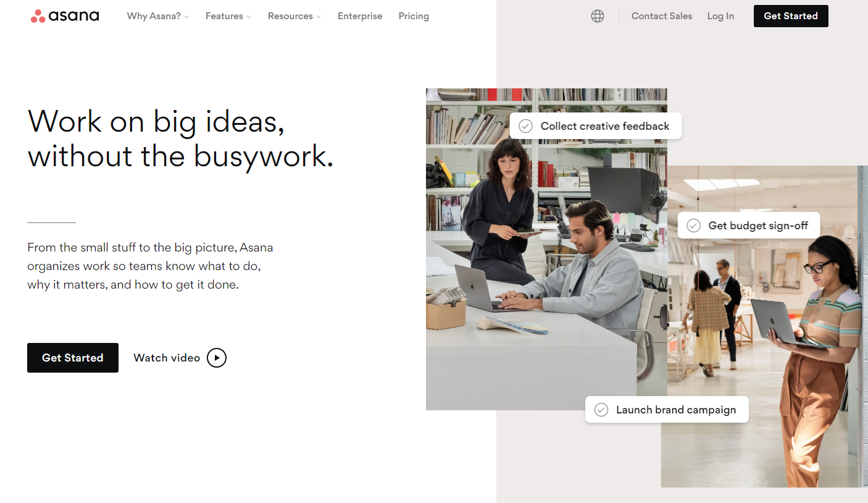Viewport: 868px width, 503px height.
Task: Expand the Resources dropdown menu
Action: [294, 16]
